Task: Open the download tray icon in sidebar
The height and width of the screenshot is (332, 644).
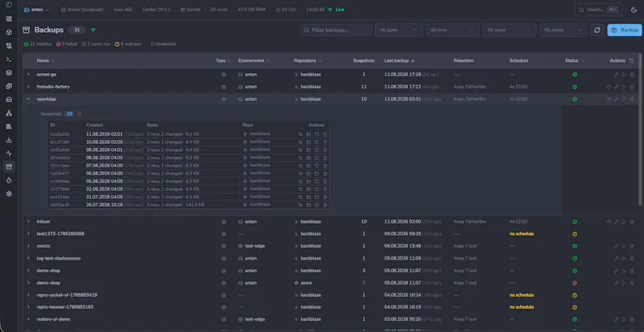Action: 9,140
